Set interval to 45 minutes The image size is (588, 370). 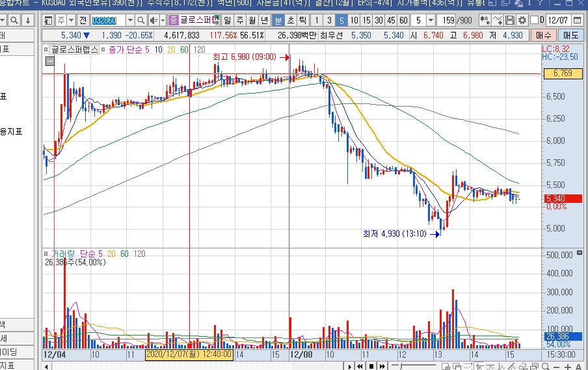[x=391, y=20]
